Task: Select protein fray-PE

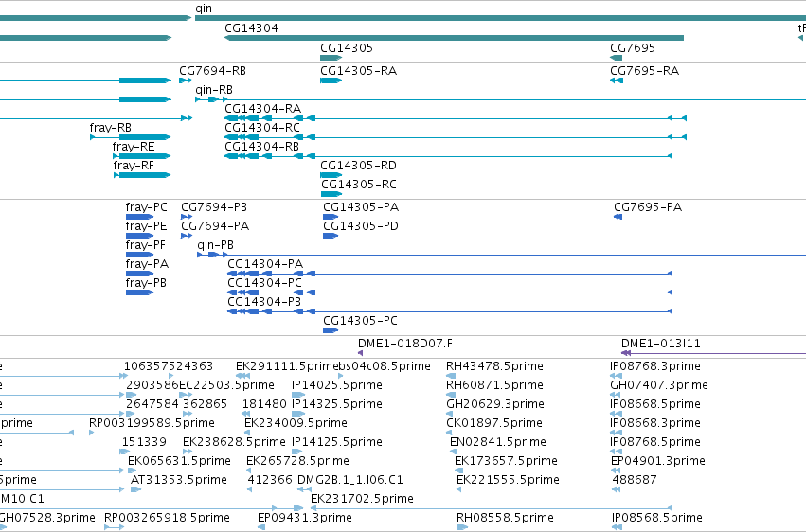Action: tap(146, 226)
